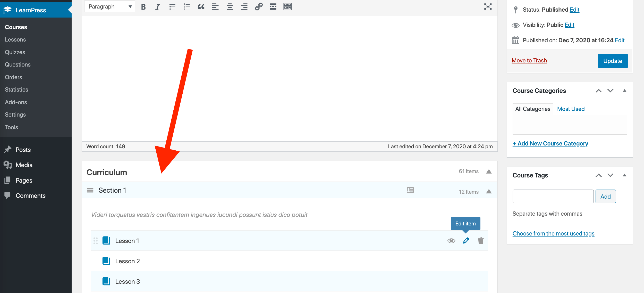644x293 pixels.
Task: Click the Section 1 description text
Action: [x=199, y=215]
